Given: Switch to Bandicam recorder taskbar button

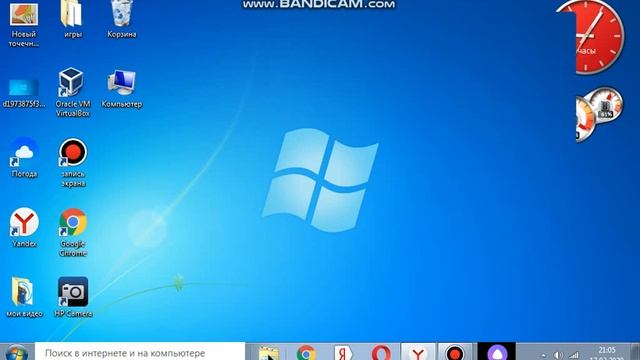Looking at the screenshot, I should coord(455,352).
